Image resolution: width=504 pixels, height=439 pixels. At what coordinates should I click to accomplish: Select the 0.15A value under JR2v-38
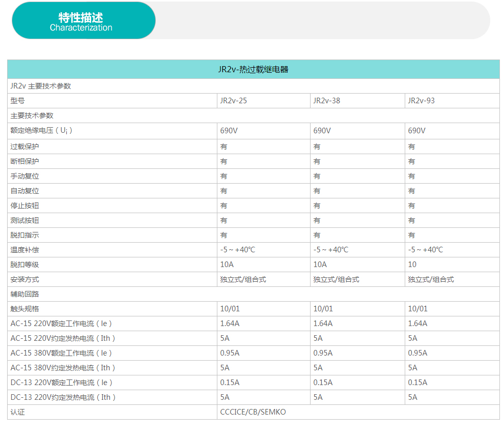pos(323,383)
